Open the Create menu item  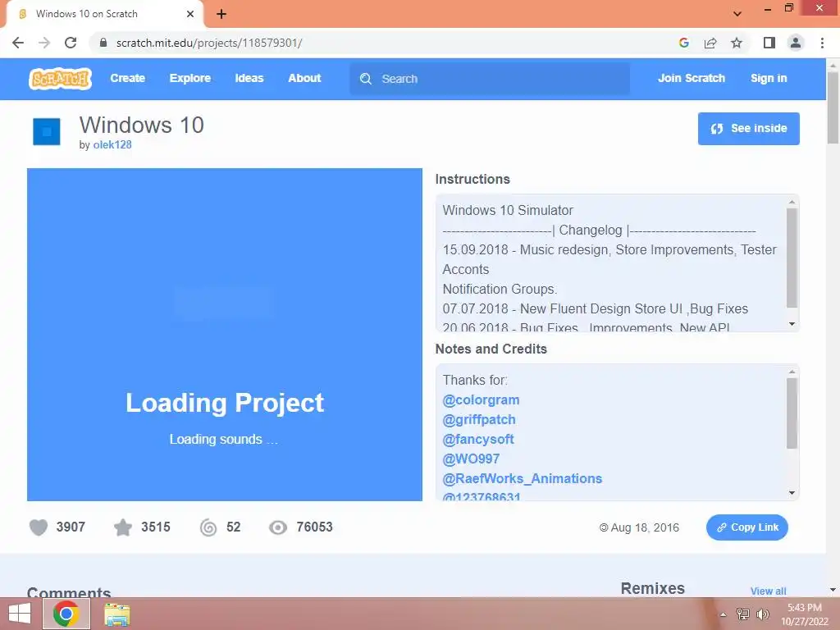pos(127,78)
